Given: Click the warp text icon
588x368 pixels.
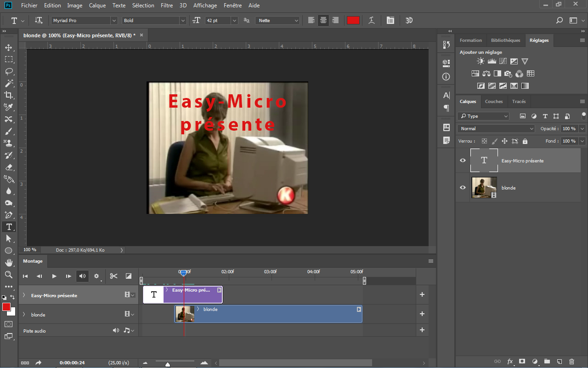Looking at the screenshot, I should 372,20.
